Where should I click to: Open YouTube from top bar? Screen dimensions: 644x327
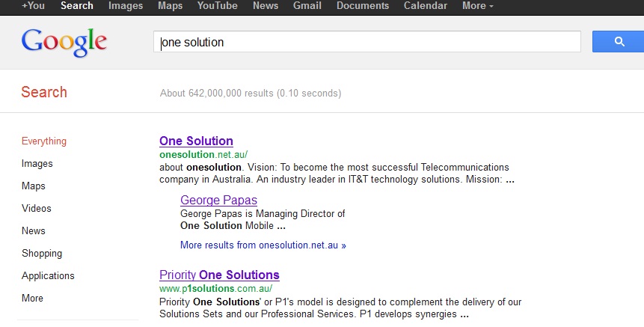217,6
